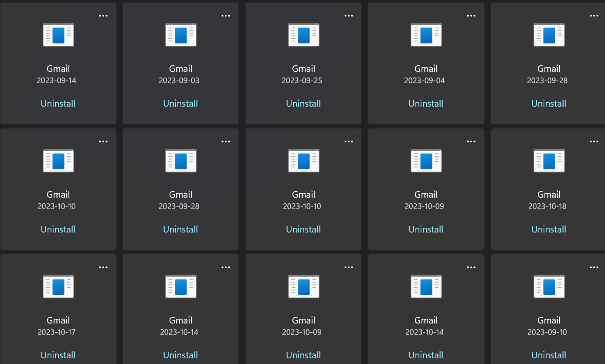Viewport: 605px width, 364px height.
Task: Click the Gmail app icon dated 2023-09-14
Action: (58, 34)
